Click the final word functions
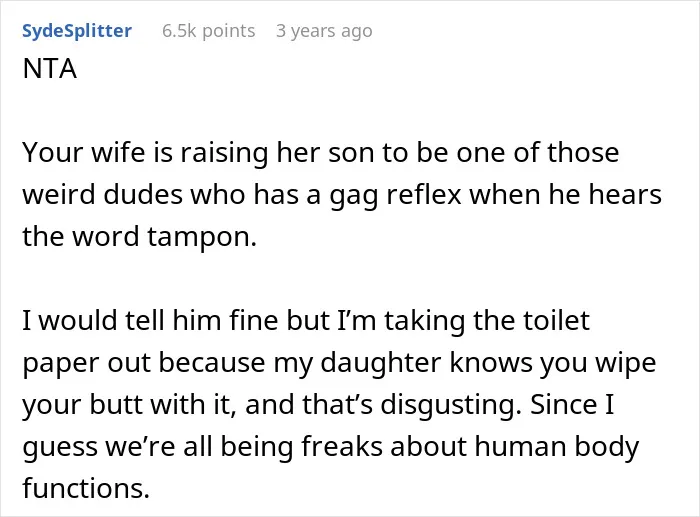 pyautogui.click(x=86, y=489)
